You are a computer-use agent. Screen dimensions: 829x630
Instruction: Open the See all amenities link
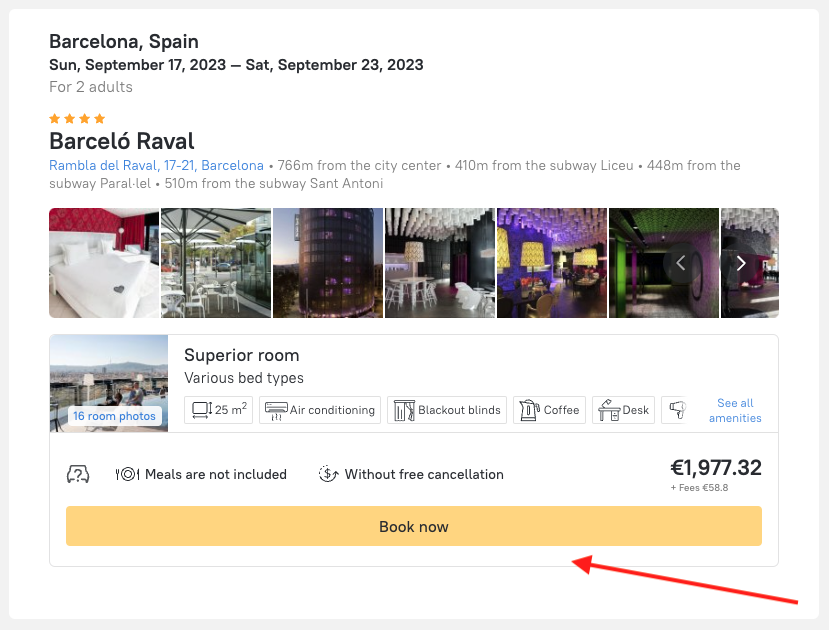click(735, 410)
